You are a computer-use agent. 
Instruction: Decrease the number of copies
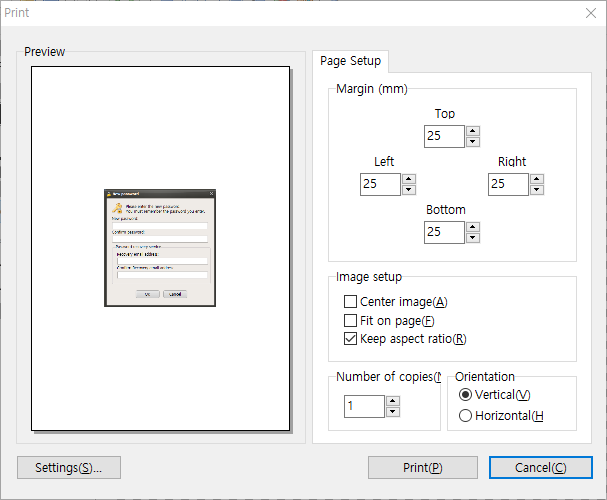click(x=393, y=412)
